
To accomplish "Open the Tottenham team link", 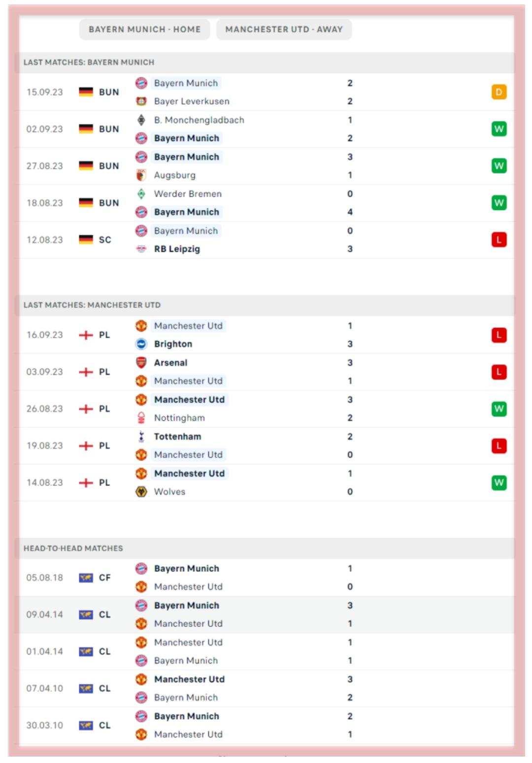I will (177, 437).
